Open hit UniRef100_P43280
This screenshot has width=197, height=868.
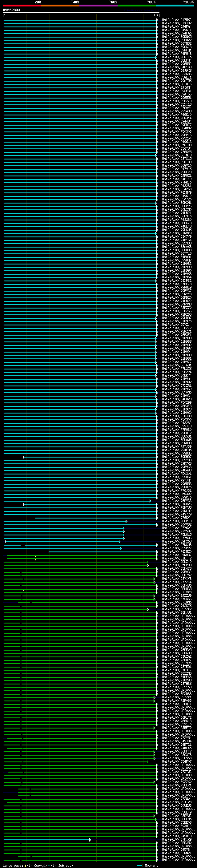(x=177, y=220)
